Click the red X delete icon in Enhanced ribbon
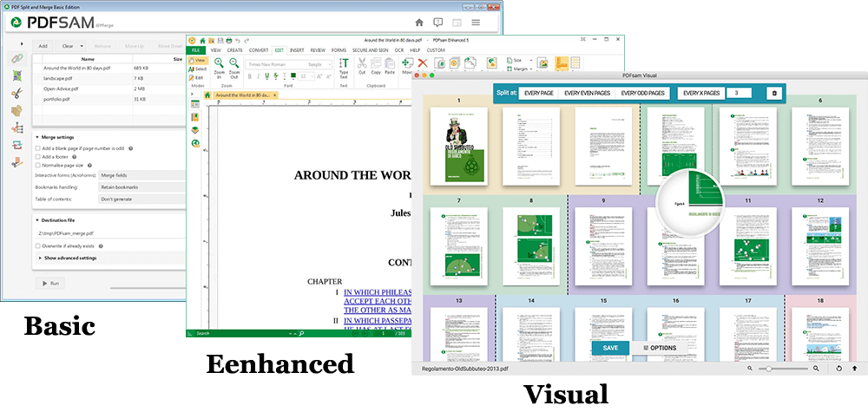The height and width of the screenshot is (412, 868). point(423,63)
